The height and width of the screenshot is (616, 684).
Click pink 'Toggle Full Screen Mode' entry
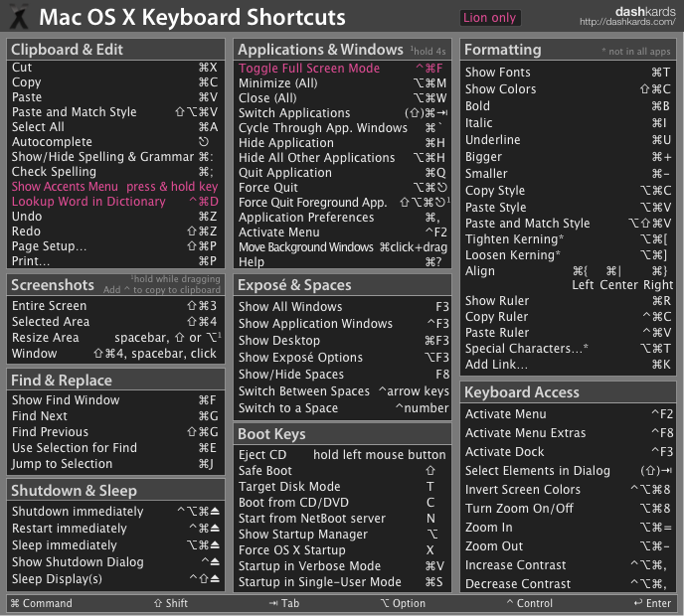pyautogui.click(x=342, y=69)
